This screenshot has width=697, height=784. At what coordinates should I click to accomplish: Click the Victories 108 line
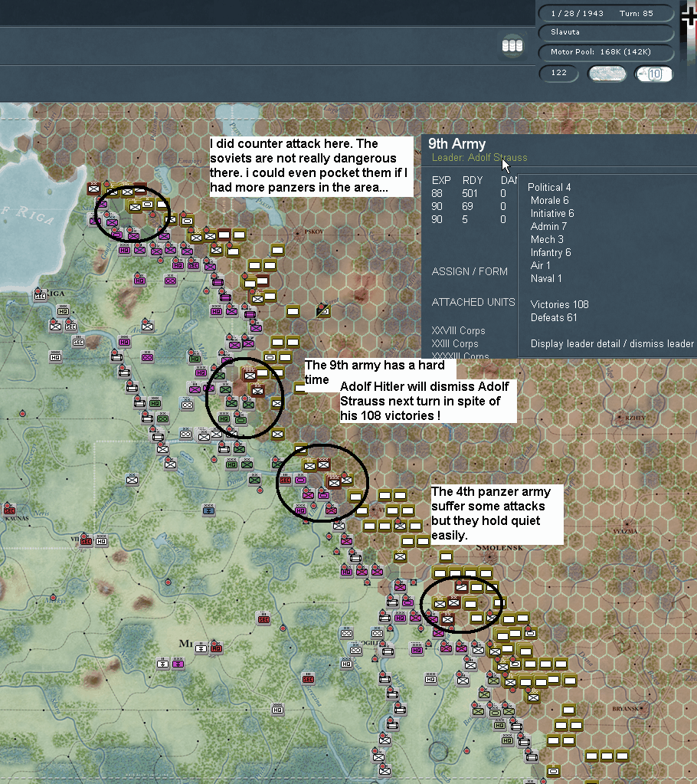click(x=560, y=304)
